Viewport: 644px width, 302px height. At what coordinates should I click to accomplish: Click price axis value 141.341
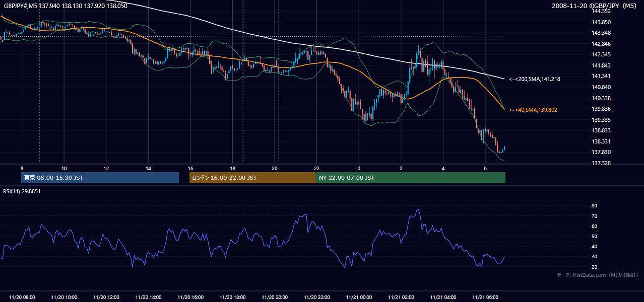[601, 77]
